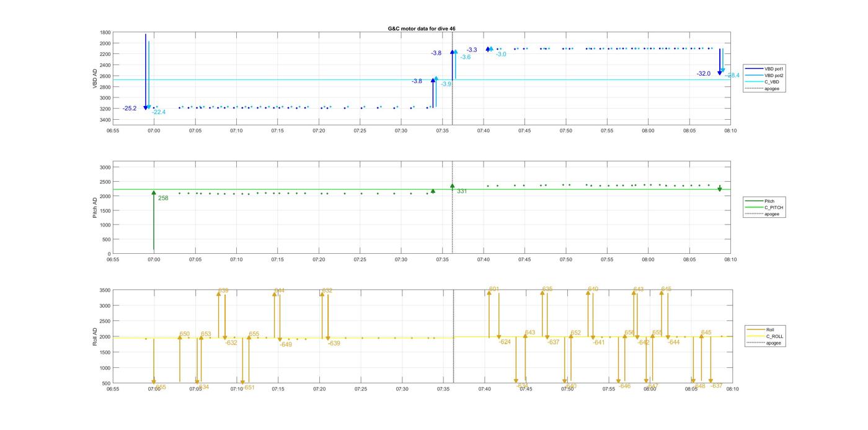The image size is (868, 430).
Task: Click the "-639" roll data label
Action: point(334,344)
